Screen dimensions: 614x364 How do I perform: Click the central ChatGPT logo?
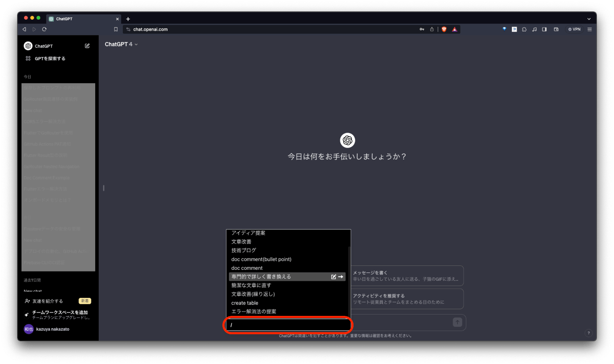tap(347, 140)
